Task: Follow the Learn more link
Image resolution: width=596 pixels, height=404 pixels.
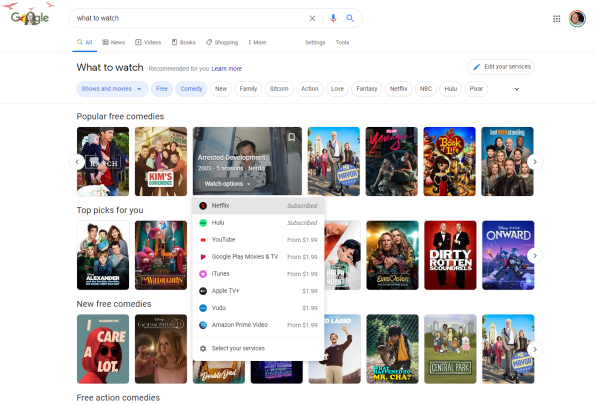Action: coord(227,69)
